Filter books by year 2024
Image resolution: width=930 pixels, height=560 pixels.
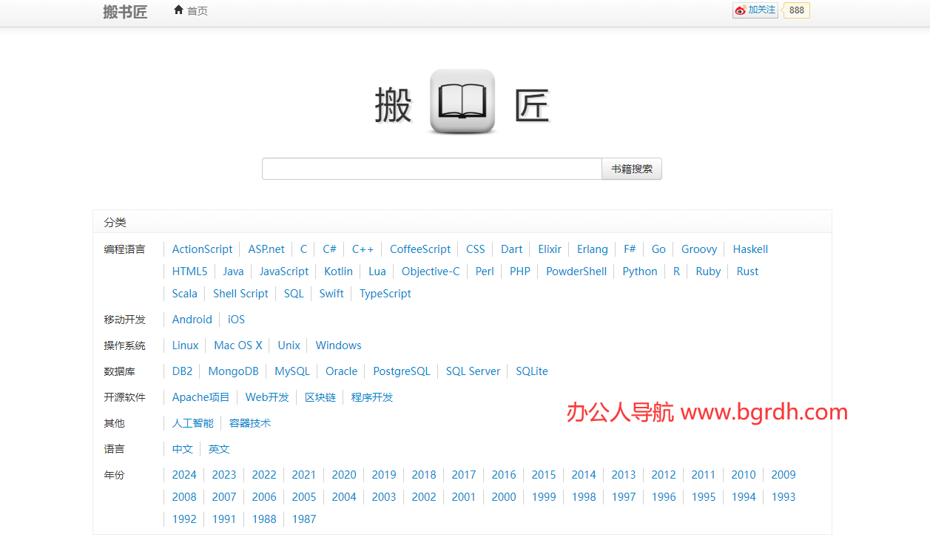click(184, 475)
